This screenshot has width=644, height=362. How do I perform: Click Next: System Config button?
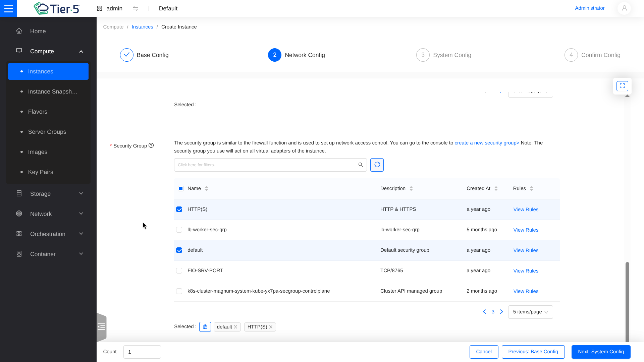pyautogui.click(x=601, y=352)
